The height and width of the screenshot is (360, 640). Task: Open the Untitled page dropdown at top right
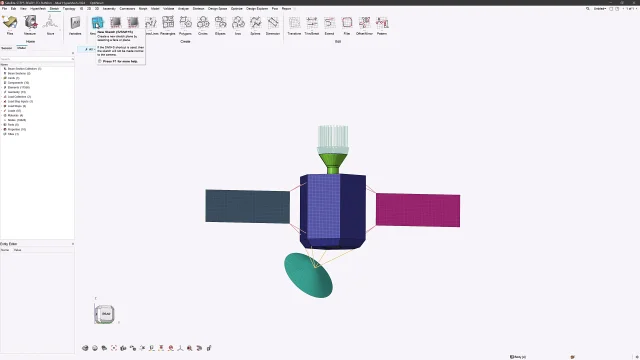(600, 9)
